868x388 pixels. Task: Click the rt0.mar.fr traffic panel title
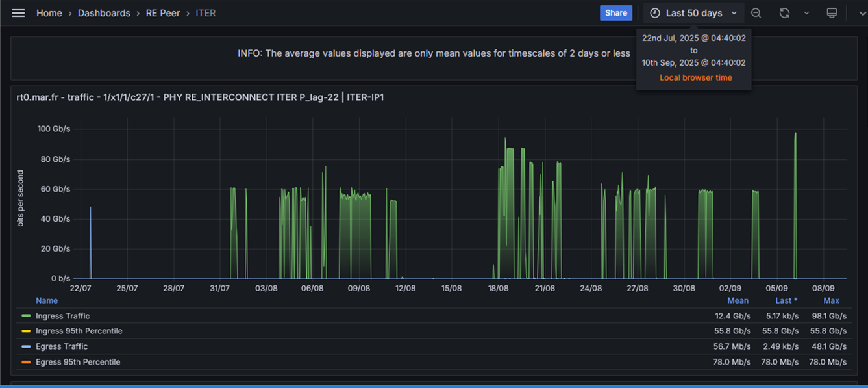(200, 97)
